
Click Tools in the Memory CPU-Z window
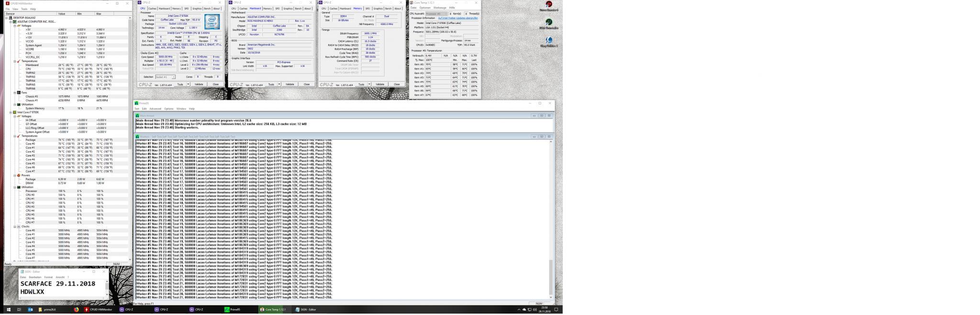361,84
